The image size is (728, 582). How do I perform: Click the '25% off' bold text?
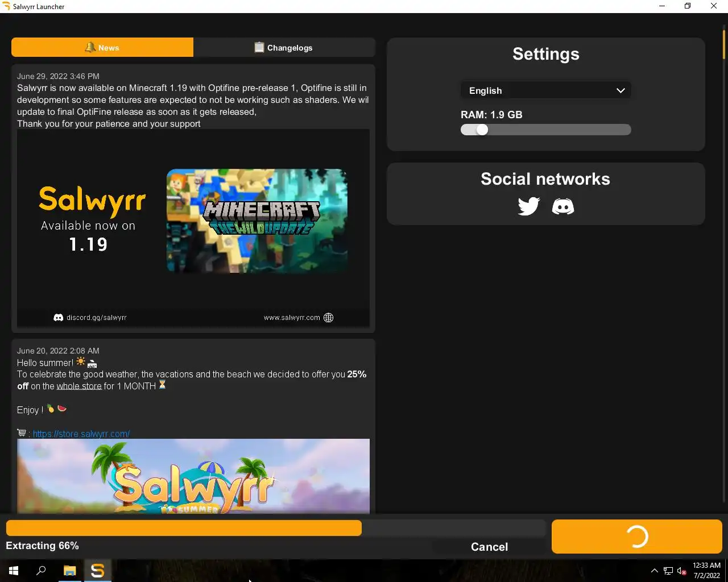point(192,380)
